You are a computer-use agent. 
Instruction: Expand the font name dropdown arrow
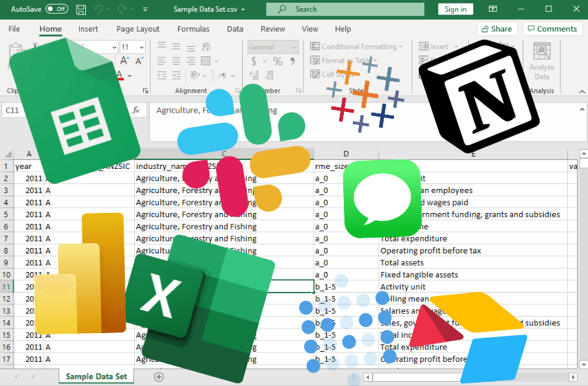click(x=114, y=47)
